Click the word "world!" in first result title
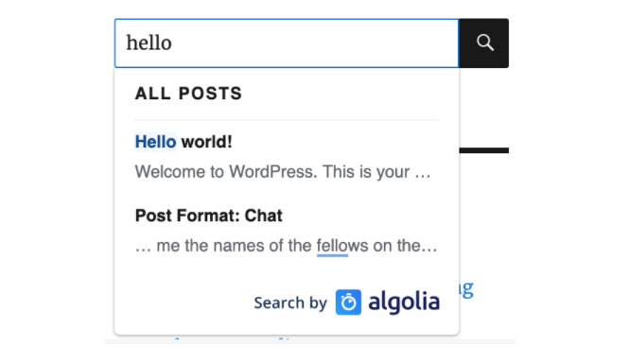Image resolution: width=629 pixels, height=364 pixels. 206,142
